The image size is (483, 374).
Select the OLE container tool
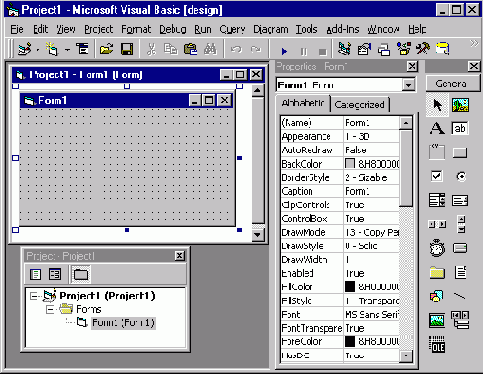(437, 344)
